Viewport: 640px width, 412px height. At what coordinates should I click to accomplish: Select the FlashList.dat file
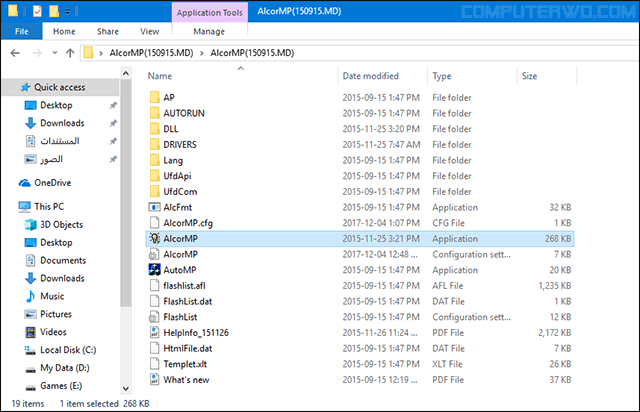tap(188, 301)
